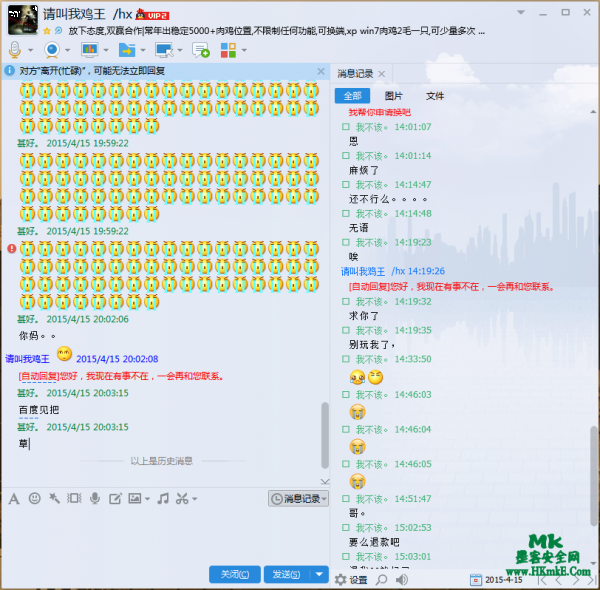The height and width of the screenshot is (590, 600).
Task: Switch to the 图片 tab
Action: pos(393,96)
